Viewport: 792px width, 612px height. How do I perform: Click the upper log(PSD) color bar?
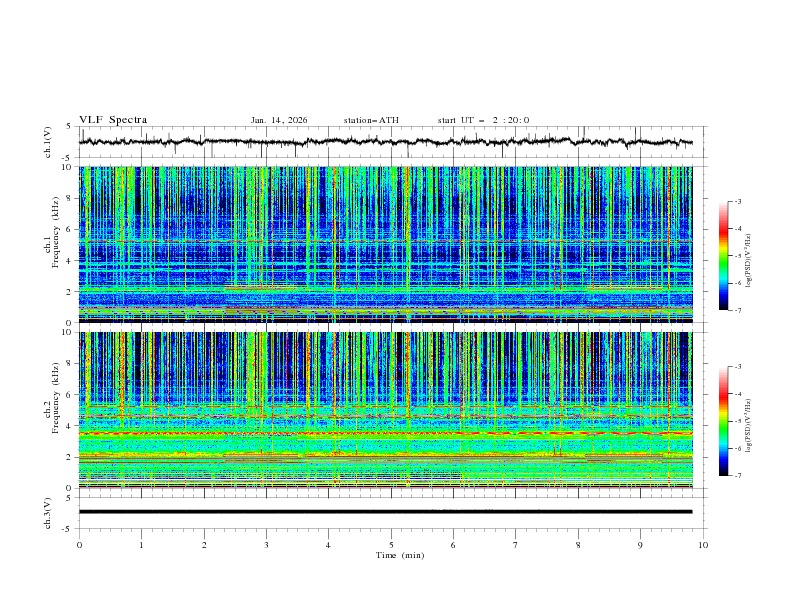pyautogui.click(x=723, y=255)
